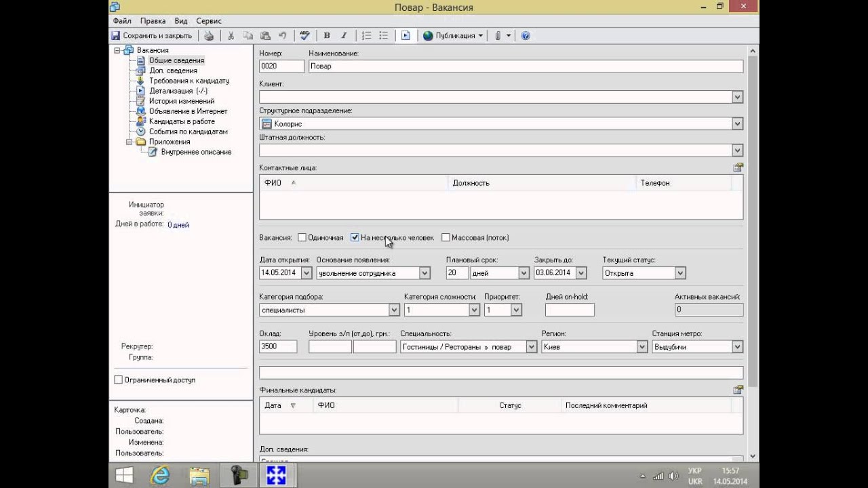Open the Сервис menu

tap(209, 21)
